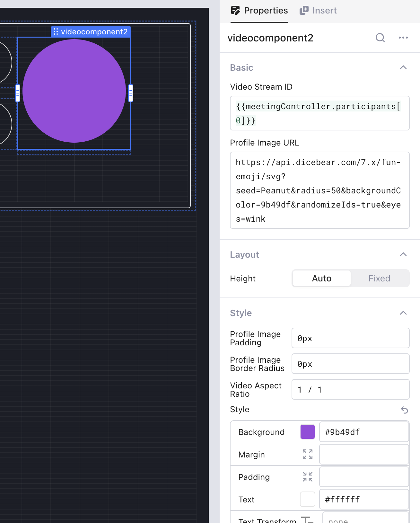Switch to the Insert tab
420x523 pixels.
coord(318,11)
